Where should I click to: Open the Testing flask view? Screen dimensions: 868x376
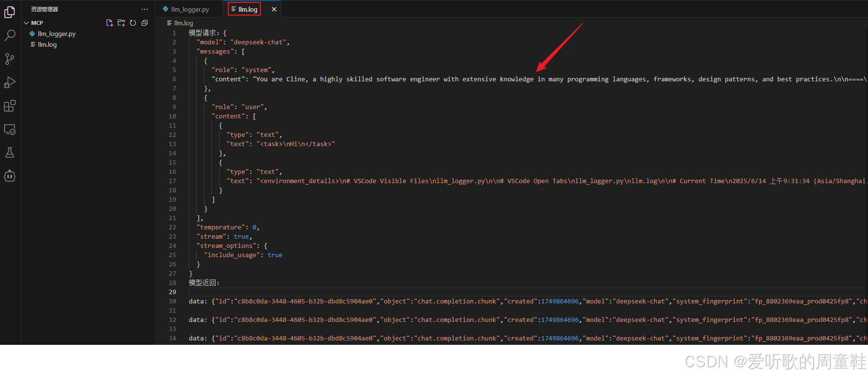(x=10, y=152)
